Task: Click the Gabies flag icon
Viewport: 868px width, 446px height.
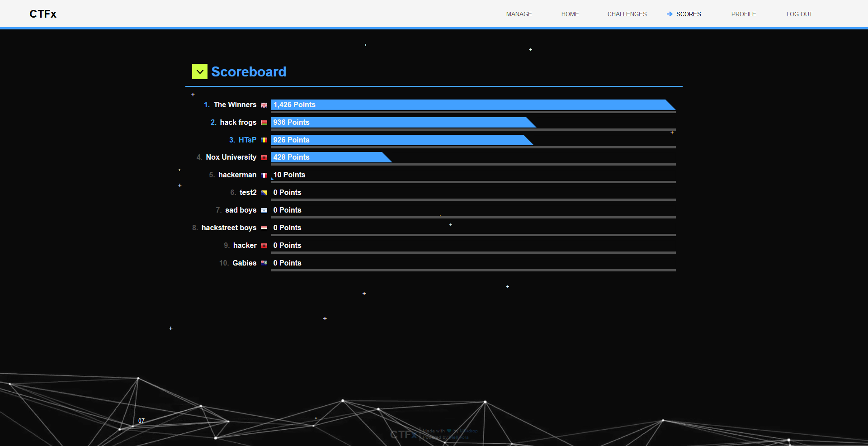Action: 264,263
